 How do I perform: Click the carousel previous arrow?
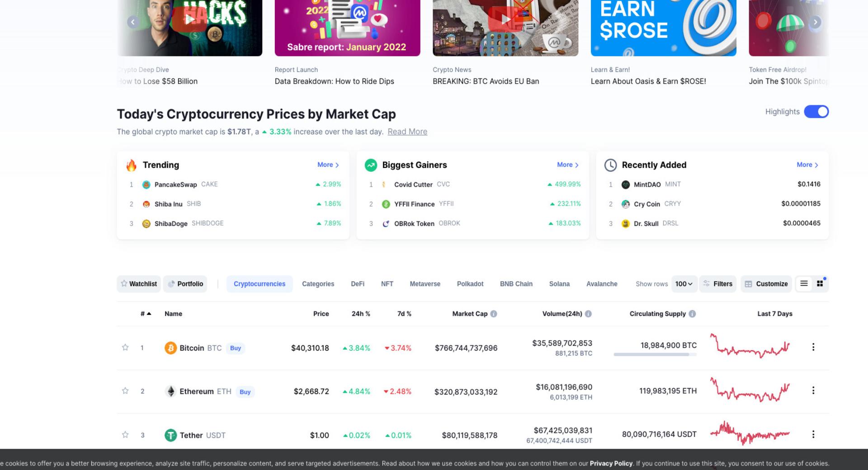pos(133,22)
